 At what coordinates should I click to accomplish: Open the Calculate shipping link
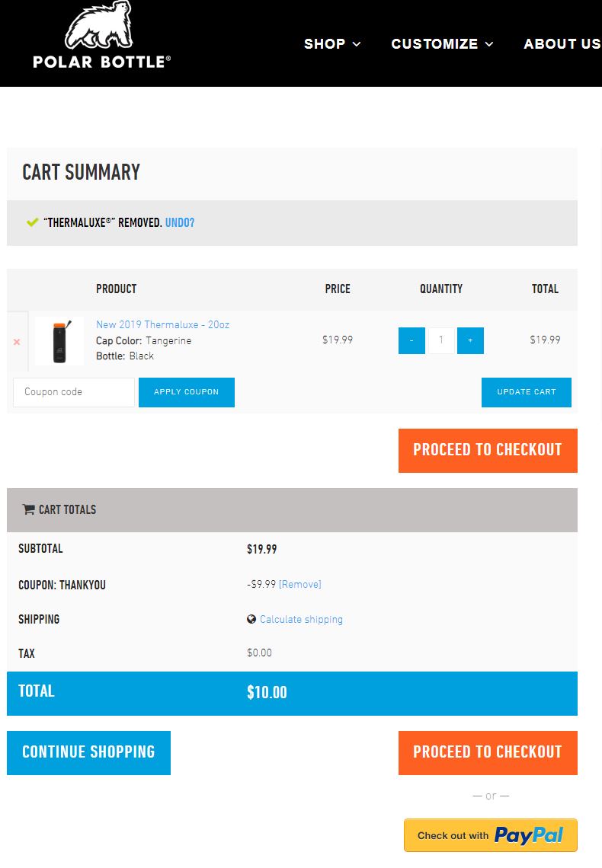click(x=301, y=620)
